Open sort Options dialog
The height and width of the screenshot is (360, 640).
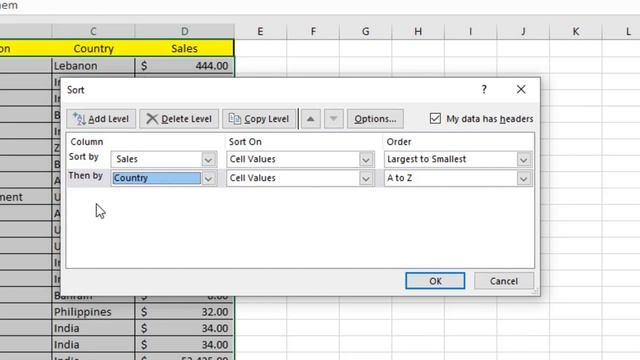pyautogui.click(x=375, y=119)
